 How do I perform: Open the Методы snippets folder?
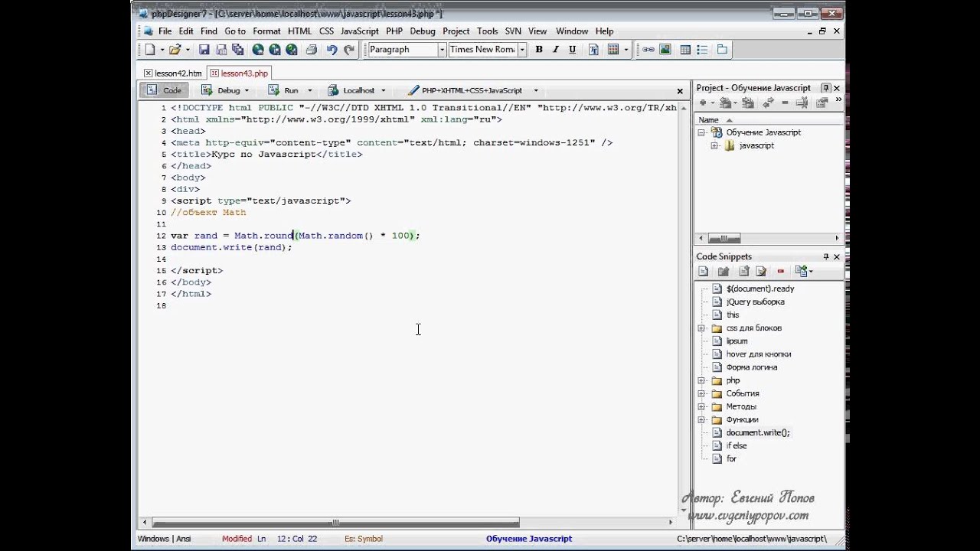[x=740, y=406]
